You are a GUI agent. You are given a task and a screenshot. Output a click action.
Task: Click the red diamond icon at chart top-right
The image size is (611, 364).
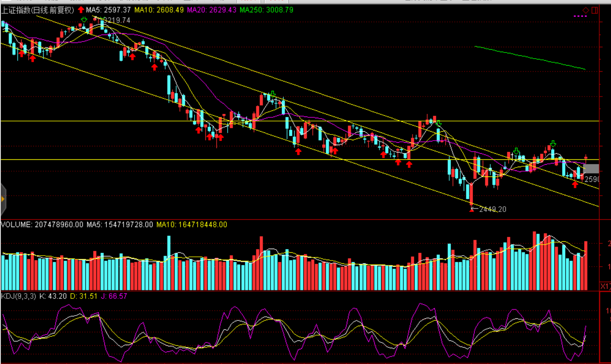[x=586, y=10]
